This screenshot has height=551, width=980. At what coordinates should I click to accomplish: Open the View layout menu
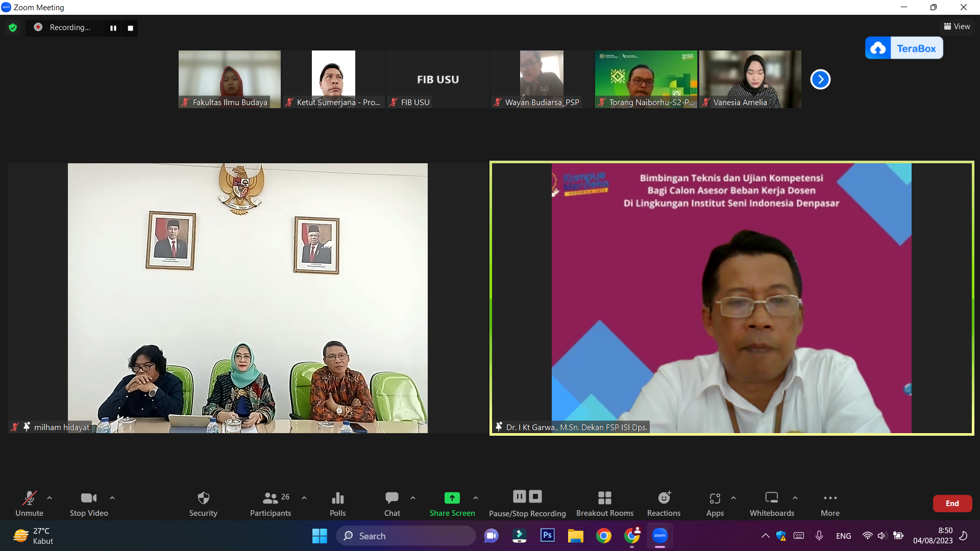(x=957, y=27)
